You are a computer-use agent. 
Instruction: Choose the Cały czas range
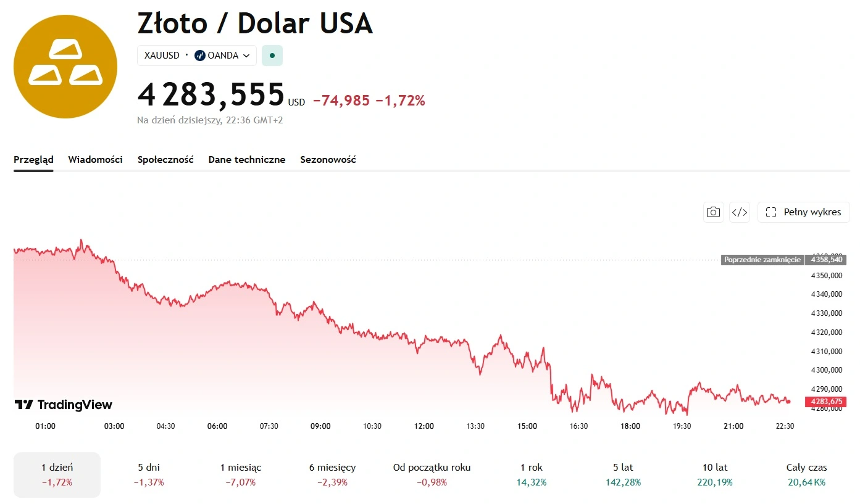point(806,474)
